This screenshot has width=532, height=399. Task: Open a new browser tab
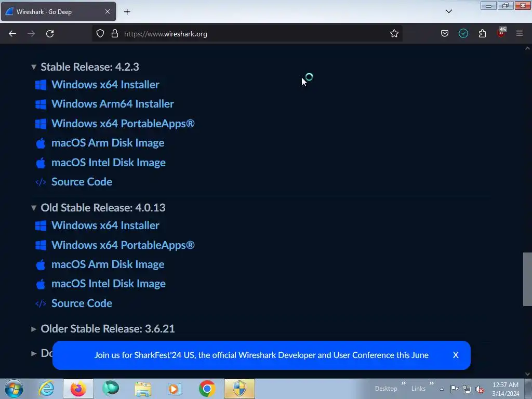pyautogui.click(x=127, y=12)
